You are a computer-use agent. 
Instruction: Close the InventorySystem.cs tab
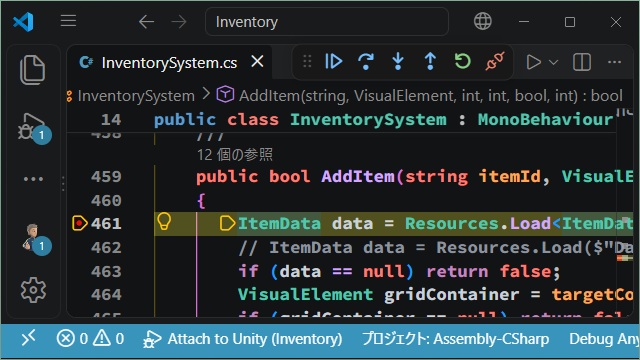(257, 62)
